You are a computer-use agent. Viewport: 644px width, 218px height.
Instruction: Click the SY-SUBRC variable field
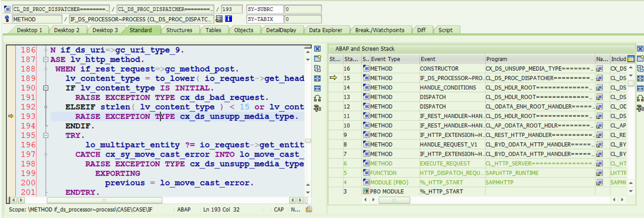pos(265,9)
